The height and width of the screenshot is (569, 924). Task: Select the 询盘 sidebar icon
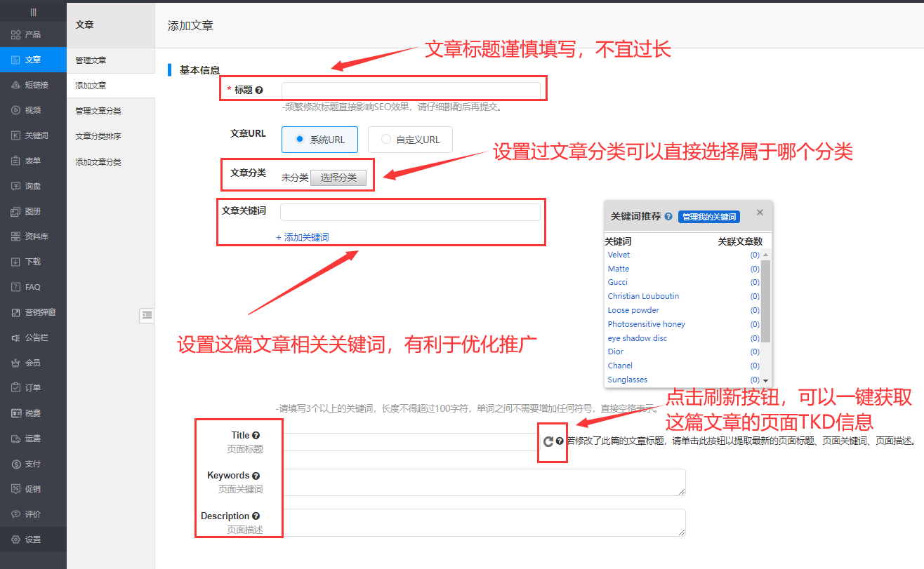[x=33, y=186]
